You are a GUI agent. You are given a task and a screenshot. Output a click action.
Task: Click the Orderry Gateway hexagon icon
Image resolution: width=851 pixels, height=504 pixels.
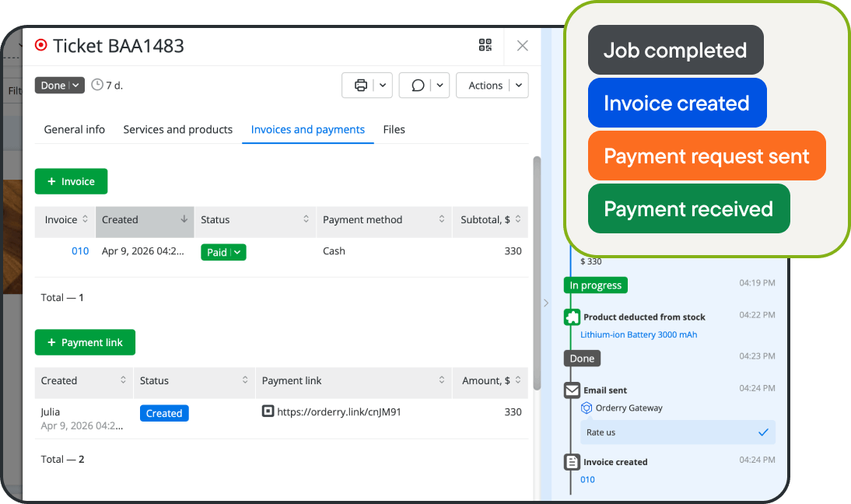click(x=587, y=408)
